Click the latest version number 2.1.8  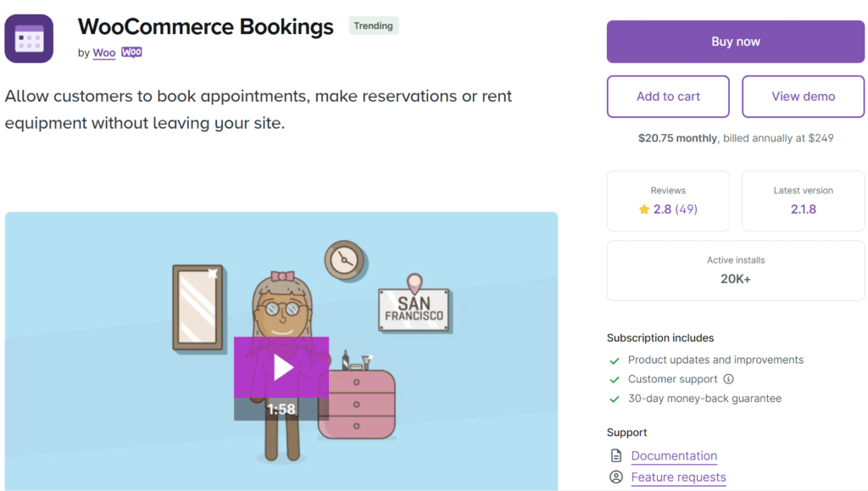point(804,209)
